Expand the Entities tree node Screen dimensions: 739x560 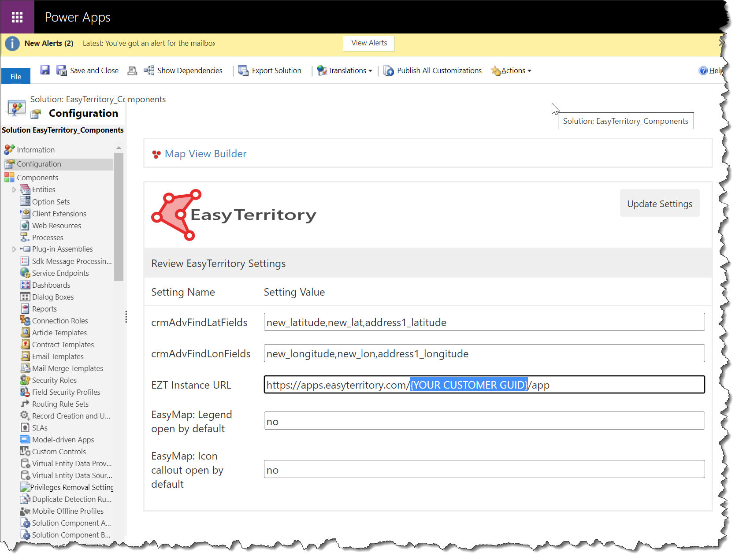pos(15,189)
